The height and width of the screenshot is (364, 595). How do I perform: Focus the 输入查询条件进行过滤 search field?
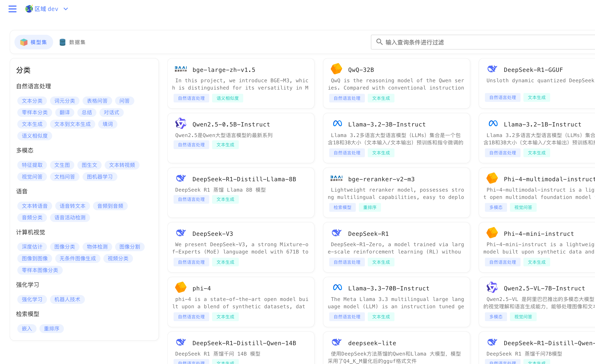(x=483, y=42)
